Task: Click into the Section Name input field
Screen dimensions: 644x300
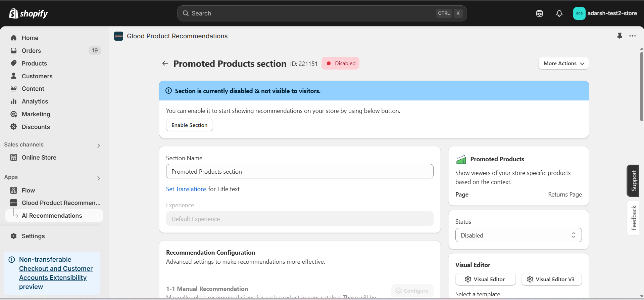Action: [x=299, y=171]
